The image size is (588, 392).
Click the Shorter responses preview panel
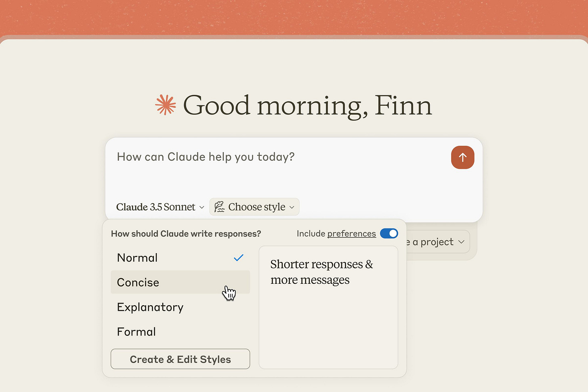pos(328,308)
